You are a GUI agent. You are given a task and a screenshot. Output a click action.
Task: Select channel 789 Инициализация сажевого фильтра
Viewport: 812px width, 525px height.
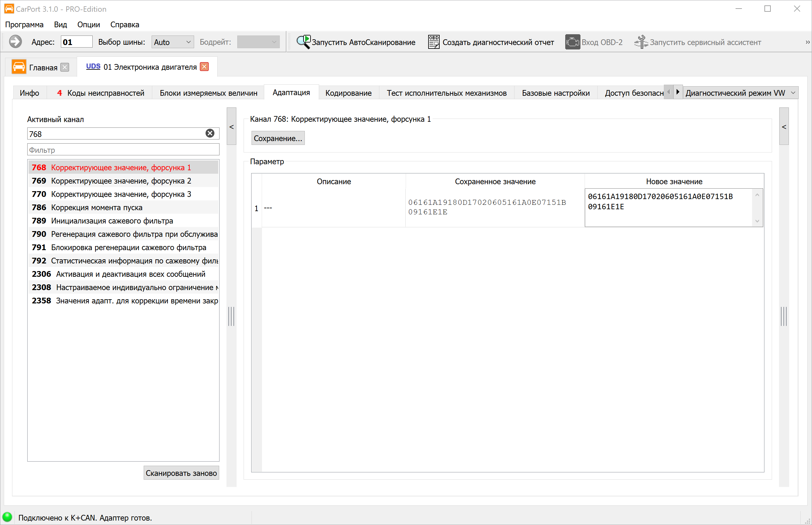pos(123,221)
